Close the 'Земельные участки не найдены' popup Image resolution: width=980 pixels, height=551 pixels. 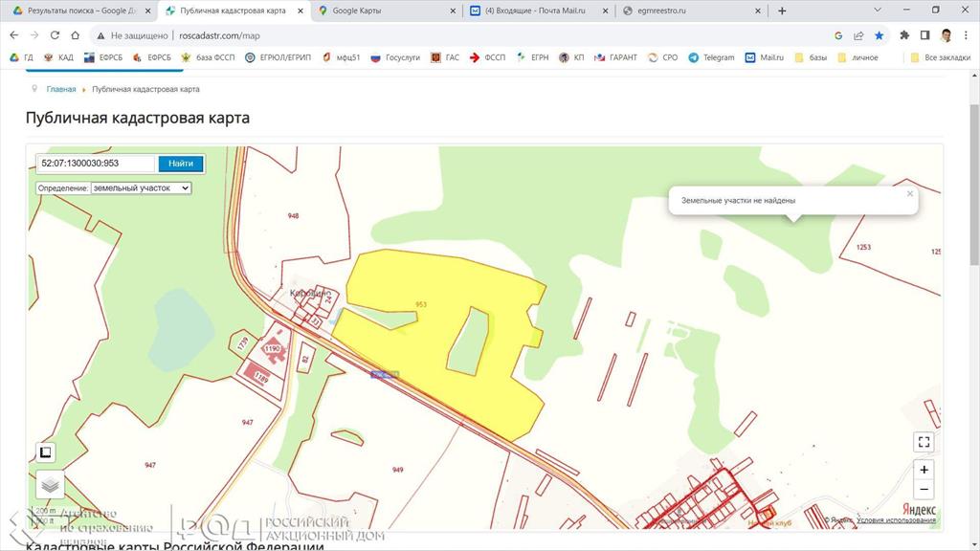[910, 193]
